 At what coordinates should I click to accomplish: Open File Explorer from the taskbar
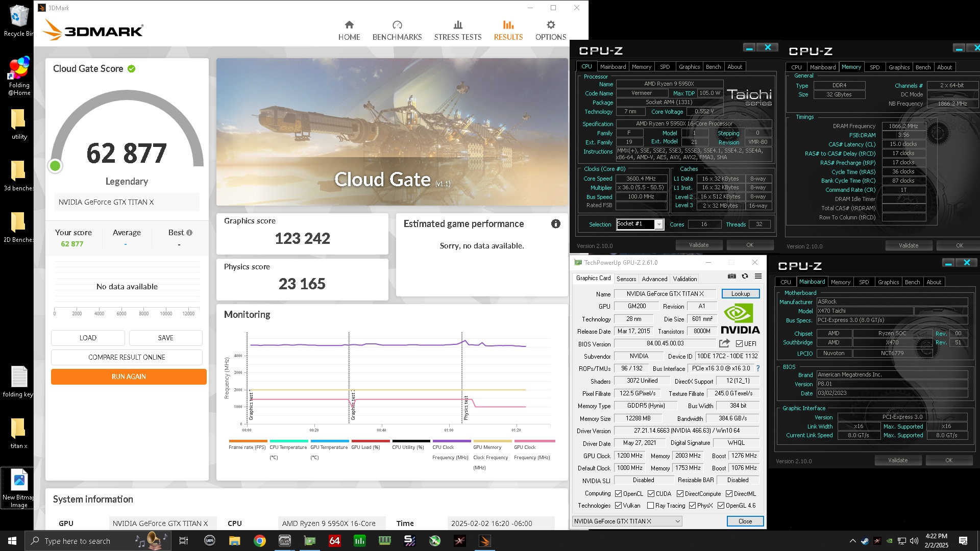coord(235,541)
